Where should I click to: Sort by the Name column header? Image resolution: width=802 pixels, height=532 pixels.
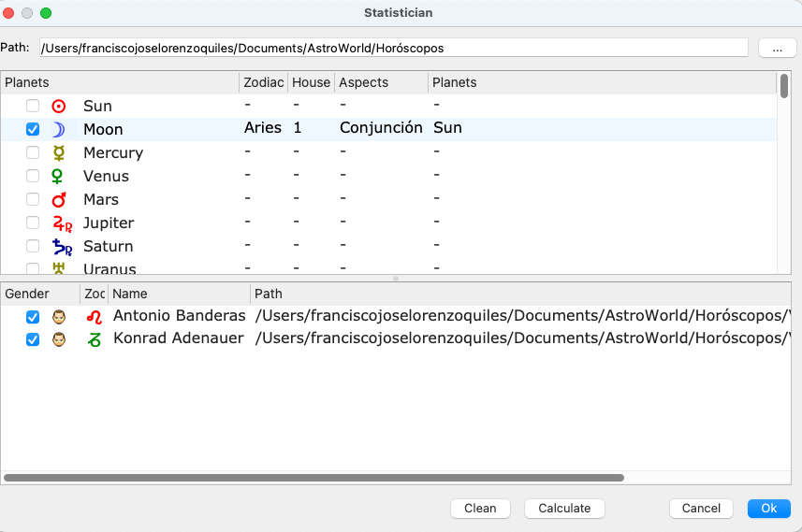pyautogui.click(x=179, y=294)
